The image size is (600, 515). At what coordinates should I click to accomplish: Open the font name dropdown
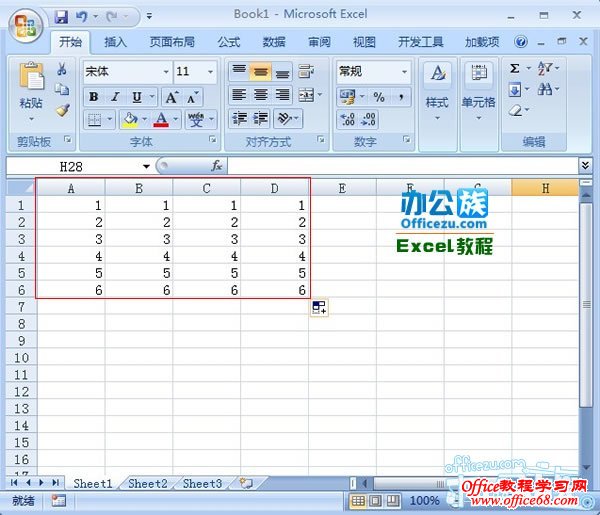pos(166,72)
